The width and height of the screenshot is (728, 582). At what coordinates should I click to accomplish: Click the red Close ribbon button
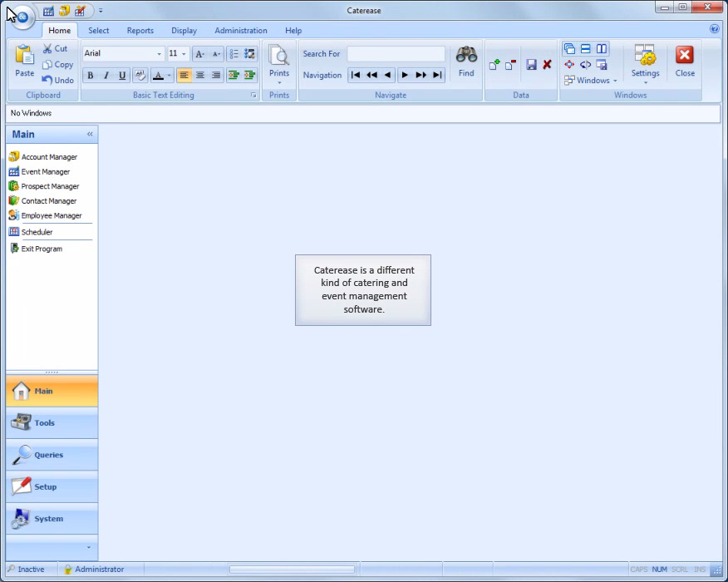click(685, 62)
